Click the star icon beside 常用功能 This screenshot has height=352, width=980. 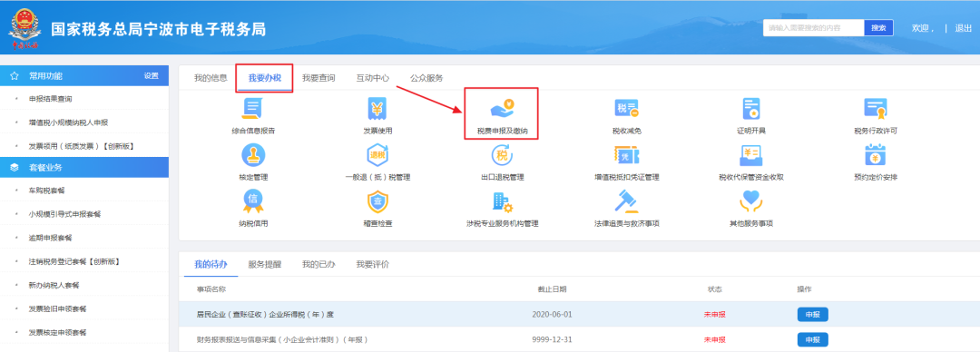point(15,75)
